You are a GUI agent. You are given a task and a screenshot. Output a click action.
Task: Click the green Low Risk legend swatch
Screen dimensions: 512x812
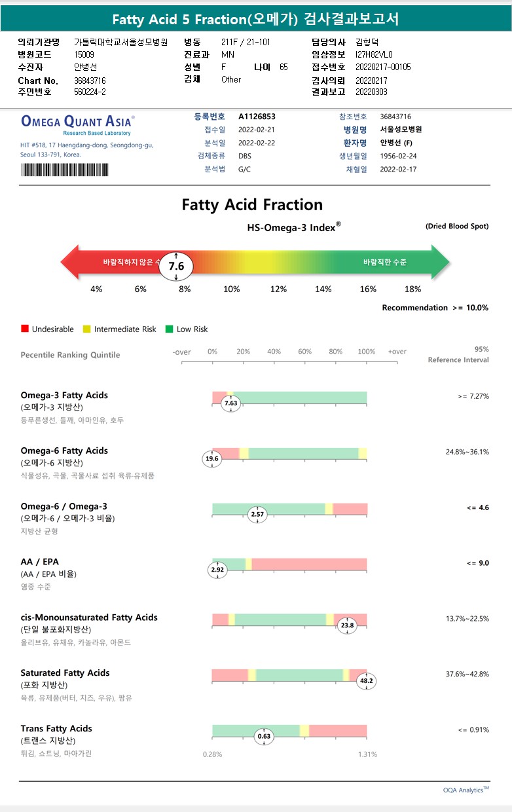point(169,329)
